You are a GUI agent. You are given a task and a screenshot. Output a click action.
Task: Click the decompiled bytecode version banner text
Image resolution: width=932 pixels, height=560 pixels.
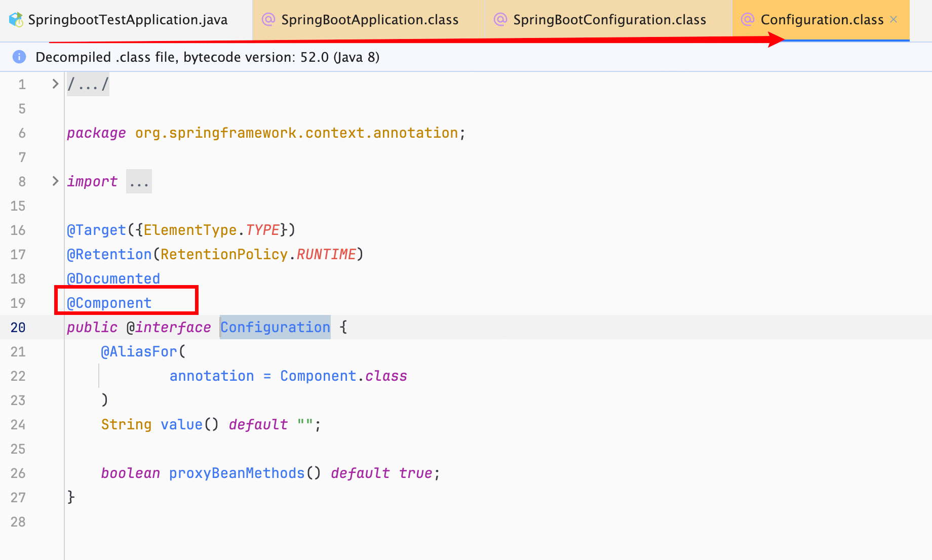click(207, 57)
